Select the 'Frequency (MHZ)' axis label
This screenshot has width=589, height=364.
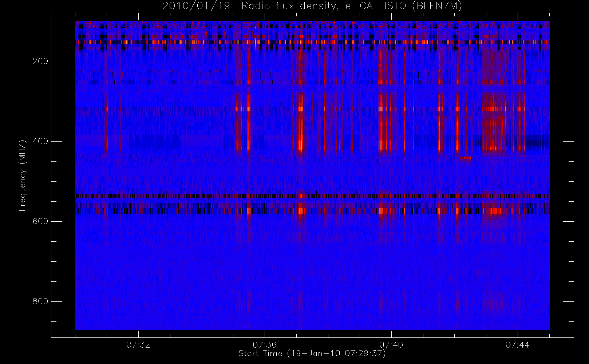(23, 175)
